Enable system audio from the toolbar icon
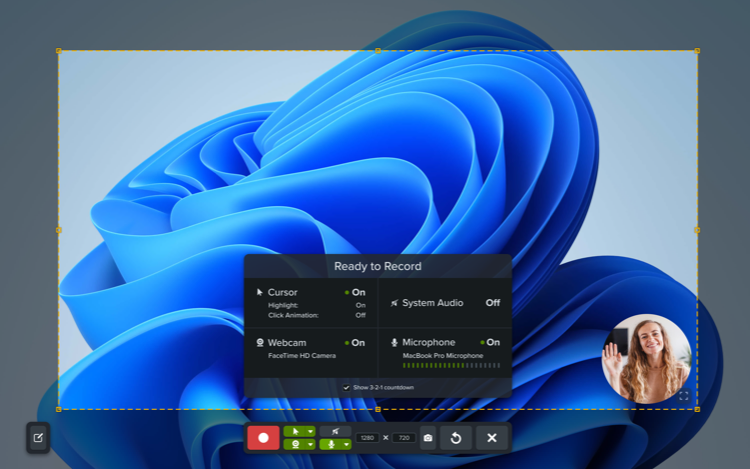 click(x=334, y=430)
